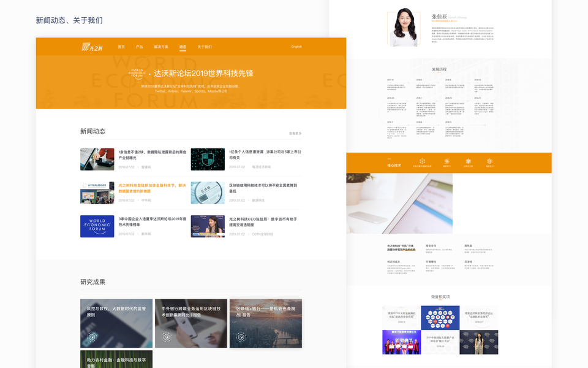Open the payment terminal news thumbnail
Viewport: 588px width, 368px height.
coord(97,159)
